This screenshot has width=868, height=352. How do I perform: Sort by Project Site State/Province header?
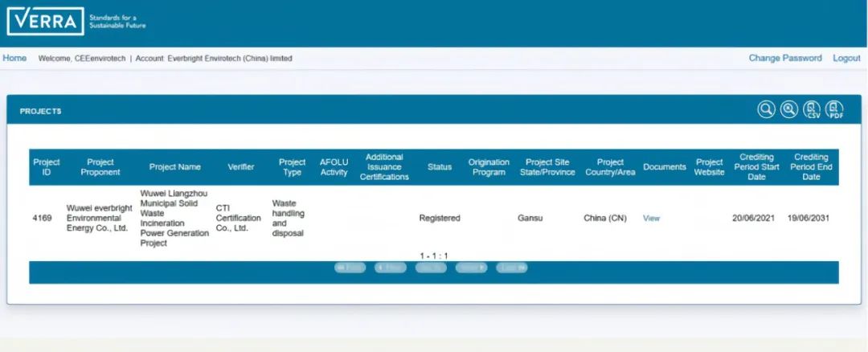click(547, 167)
